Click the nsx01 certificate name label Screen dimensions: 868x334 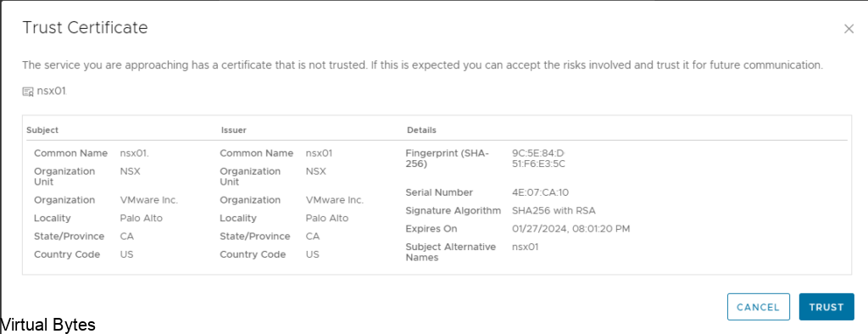[x=52, y=92]
